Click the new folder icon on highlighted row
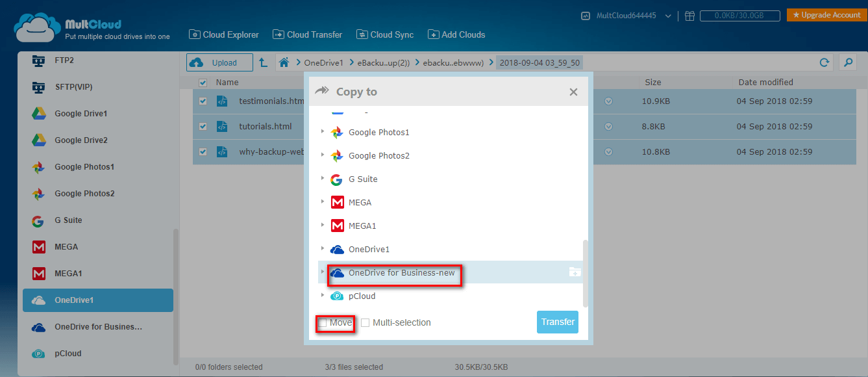 coord(575,272)
